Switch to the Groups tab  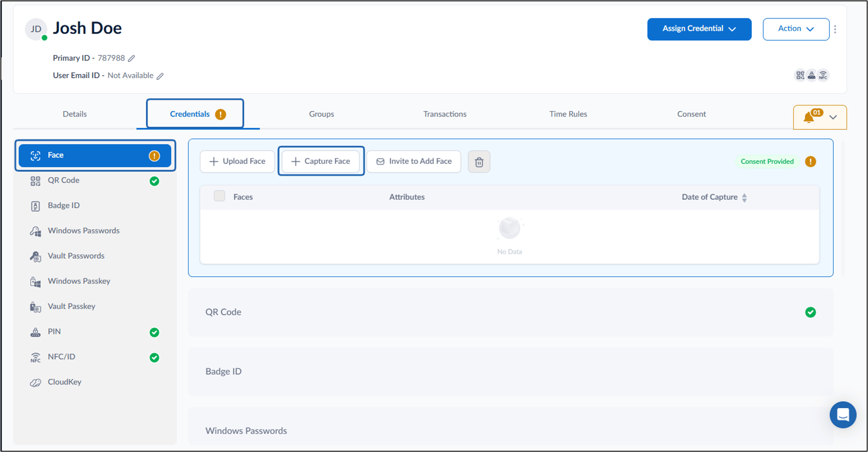point(321,114)
